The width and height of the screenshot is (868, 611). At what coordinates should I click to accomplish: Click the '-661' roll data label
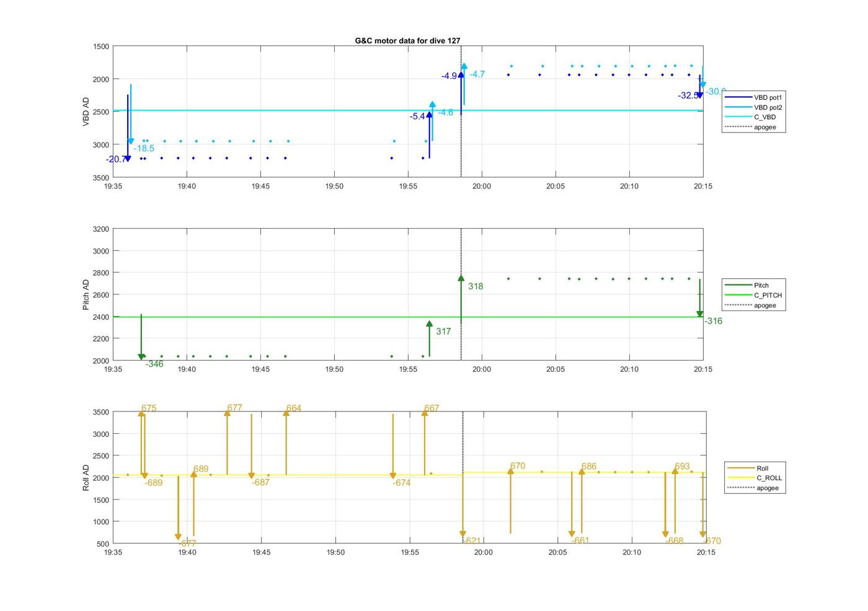point(580,540)
